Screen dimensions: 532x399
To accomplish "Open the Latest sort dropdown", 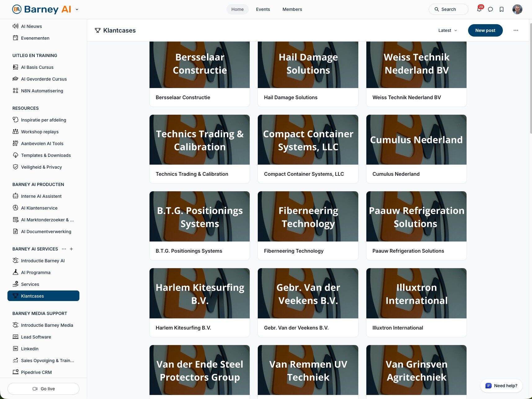I will coord(447,30).
